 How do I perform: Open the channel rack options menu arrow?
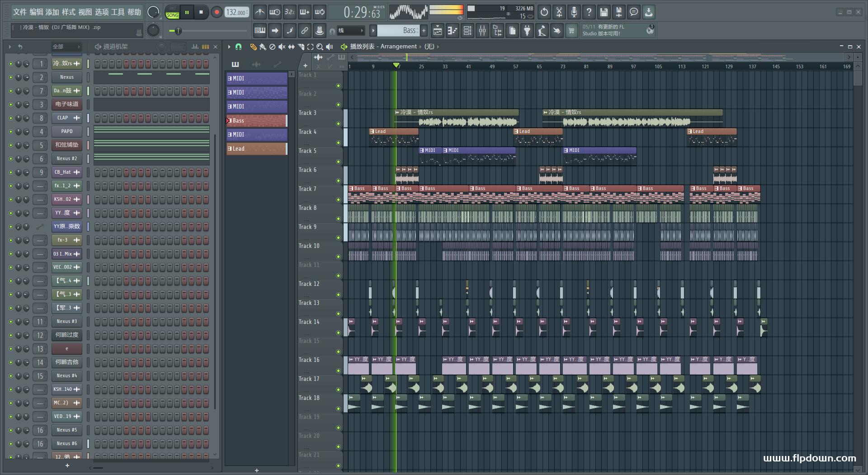coord(10,47)
